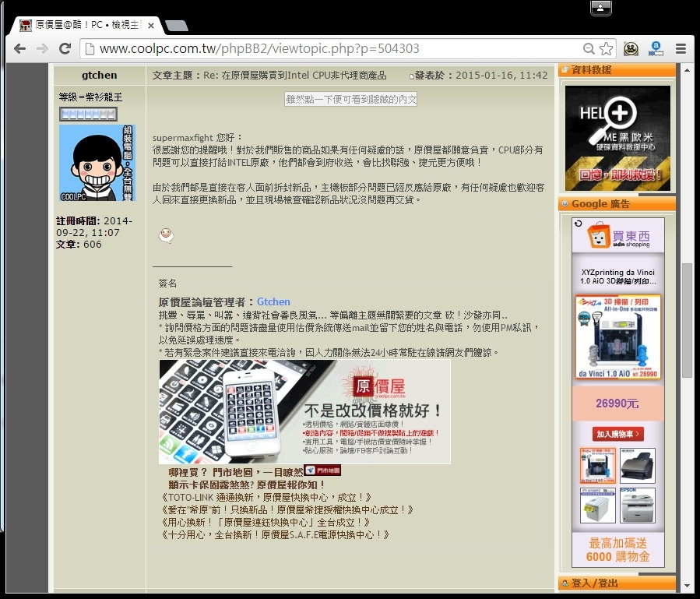The width and height of the screenshot is (700, 599).
Task: Click the Chrome user profile button
Action: click(x=600, y=8)
